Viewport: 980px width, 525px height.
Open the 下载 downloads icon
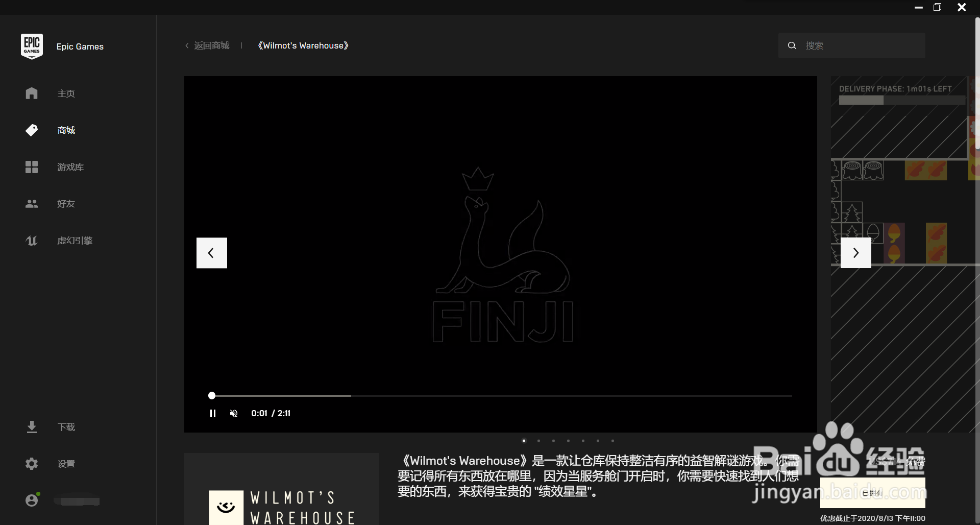[x=32, y=427]
